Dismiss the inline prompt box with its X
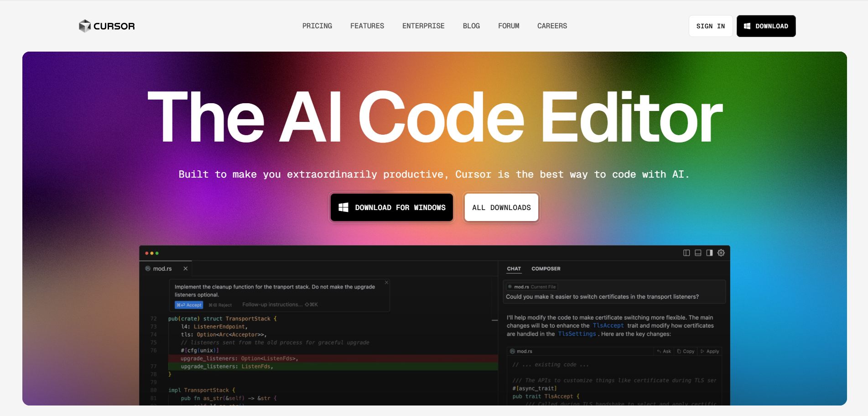The width and height of the screenshot is (868, 416). pyautogui.click(x=386, y=283)
